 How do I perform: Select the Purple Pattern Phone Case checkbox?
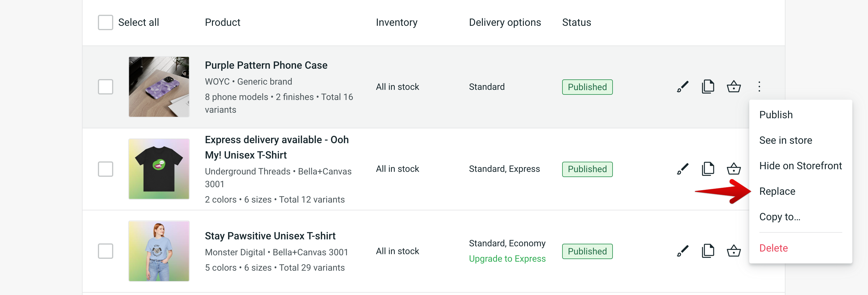click(x=105, y=87)
